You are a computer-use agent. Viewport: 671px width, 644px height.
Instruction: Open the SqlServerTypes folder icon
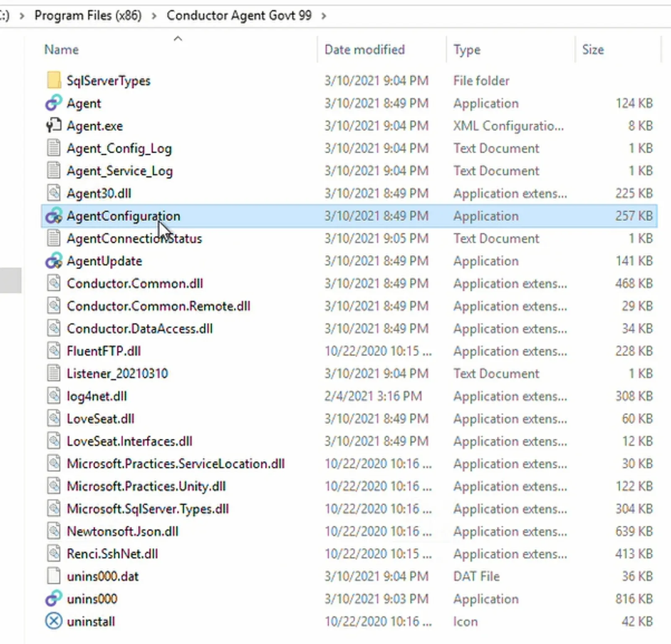tap(54, 80)
